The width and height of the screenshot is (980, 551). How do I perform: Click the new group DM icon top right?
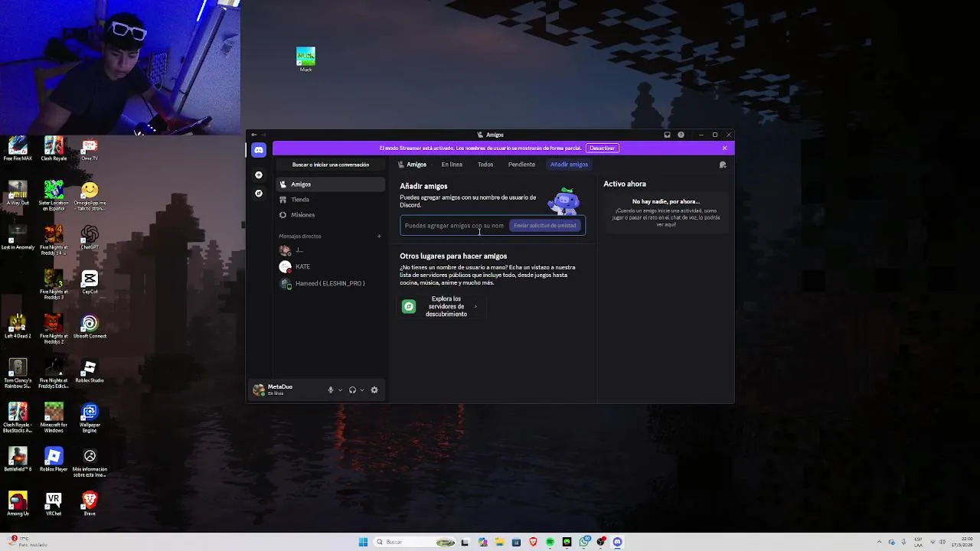point(722,165)
